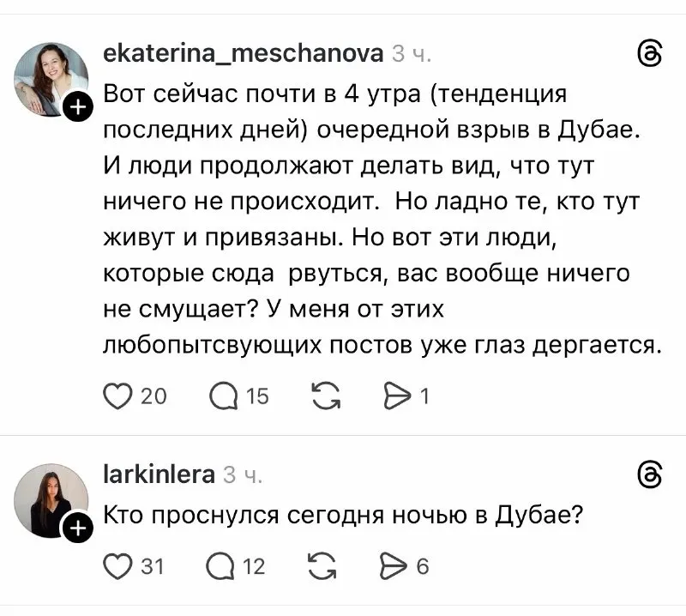Open the "3 ч." timestamp on ekaterina_meschanova's post
Screen dimensions: 686x616
tap(412, 54)
